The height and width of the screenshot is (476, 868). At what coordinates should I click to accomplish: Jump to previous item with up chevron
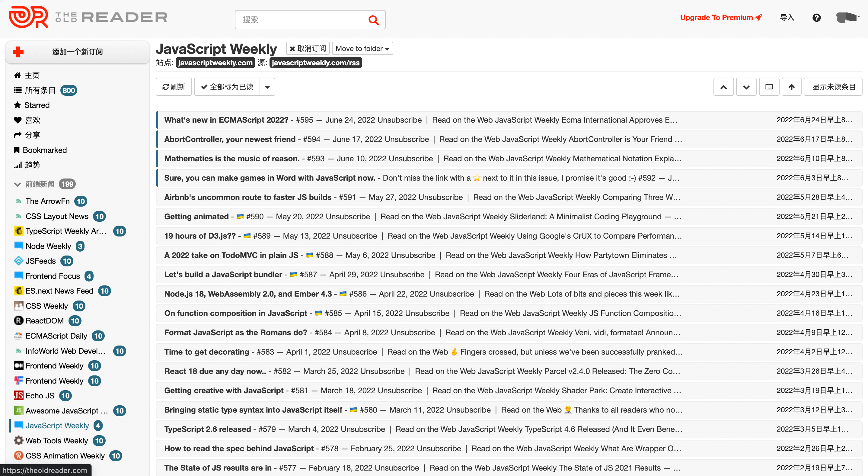pos(723,87)
